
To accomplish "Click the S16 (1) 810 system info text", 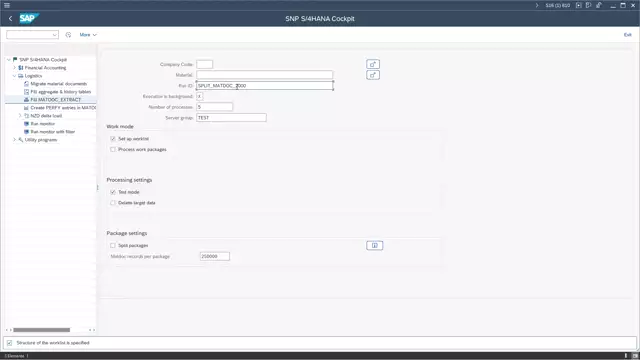I will tap(558, 5).
